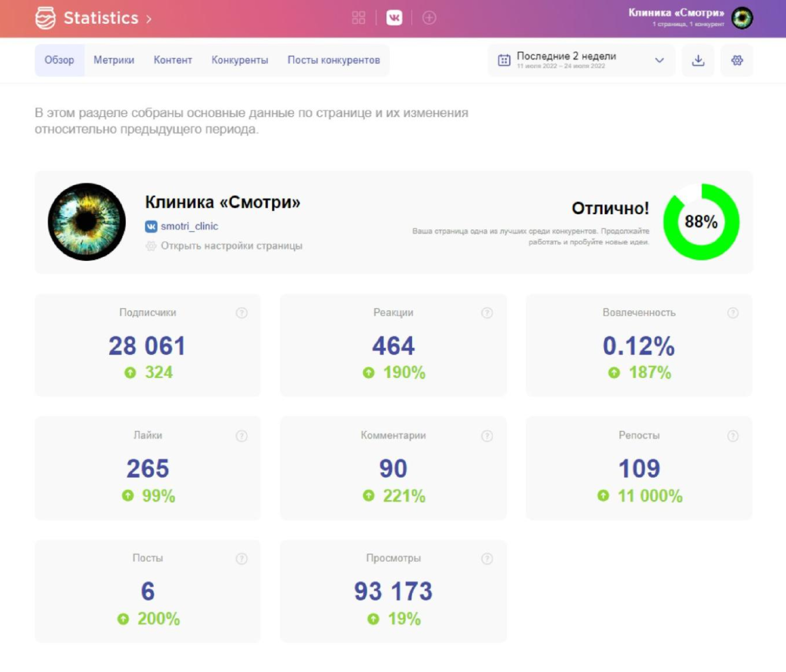Click the help icon on Просмотры card

tap(487, 559)
